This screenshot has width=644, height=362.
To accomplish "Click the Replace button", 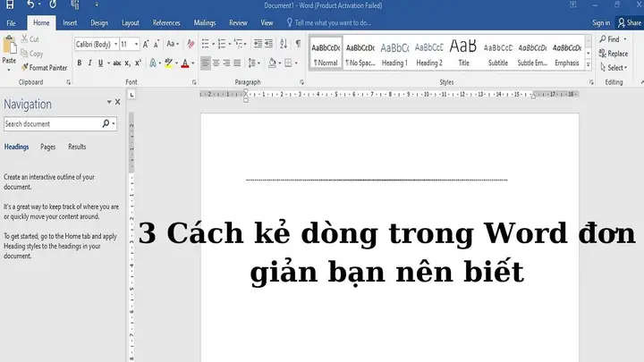I will click(x=614, y=54).
